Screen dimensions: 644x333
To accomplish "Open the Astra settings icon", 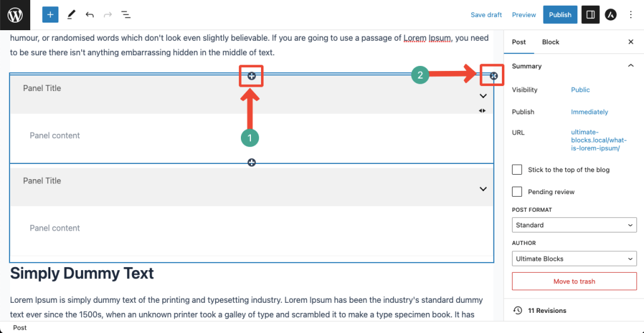I will [x=611, y=14].
